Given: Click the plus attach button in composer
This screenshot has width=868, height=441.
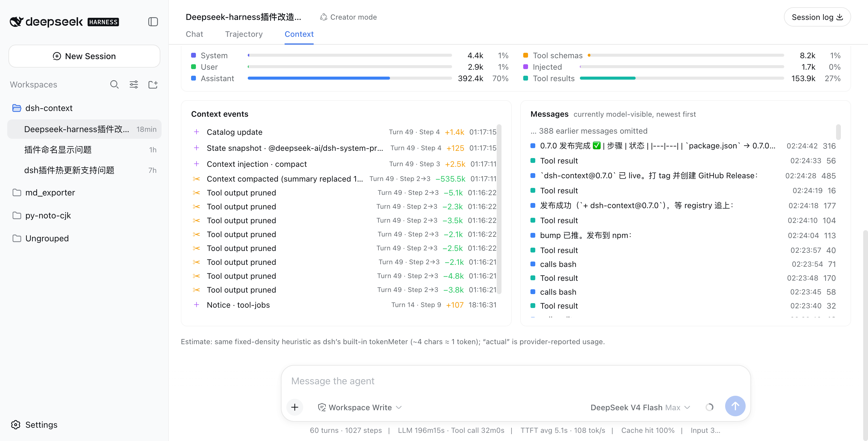Looking at the screenshot, I should 294,407.
